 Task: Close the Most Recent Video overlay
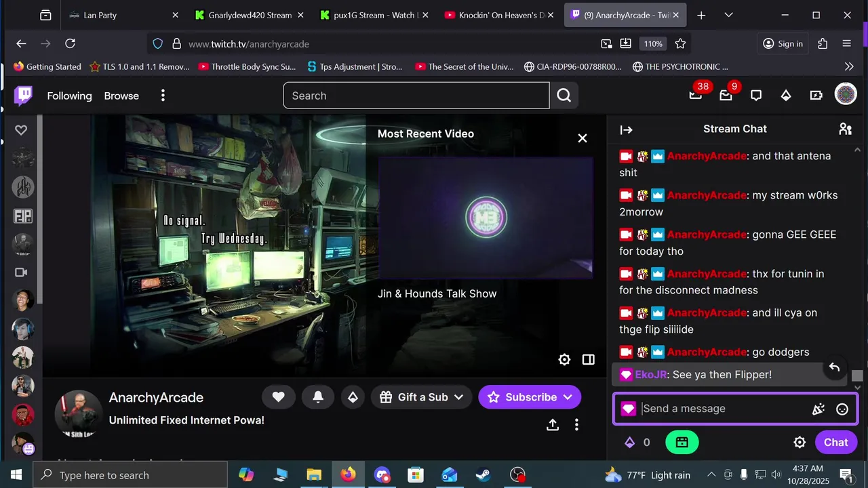coord(583,138)
